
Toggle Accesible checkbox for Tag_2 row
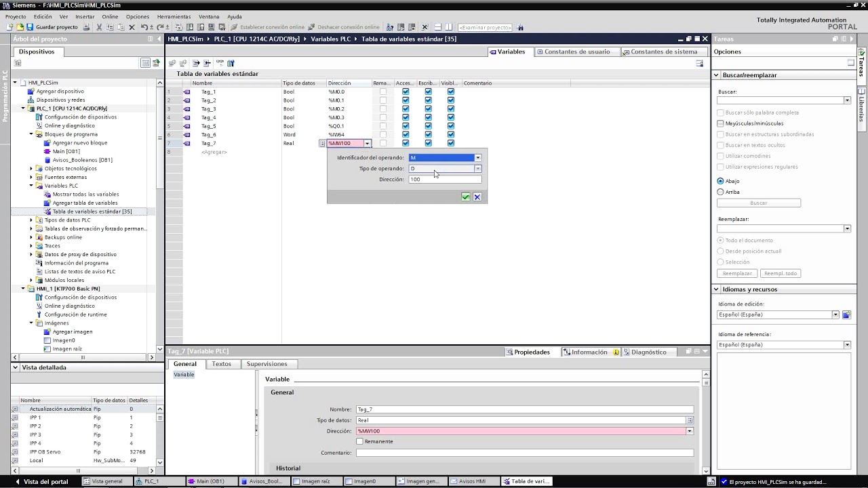pos(406,100)
